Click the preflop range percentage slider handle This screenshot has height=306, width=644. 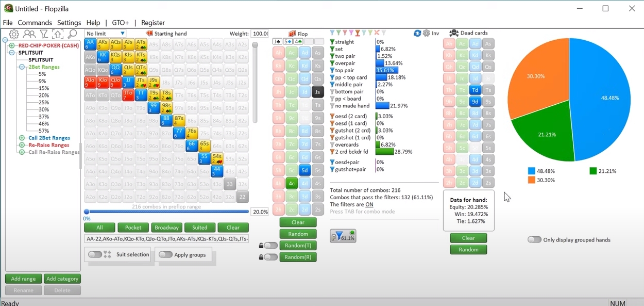click(87, 212)
